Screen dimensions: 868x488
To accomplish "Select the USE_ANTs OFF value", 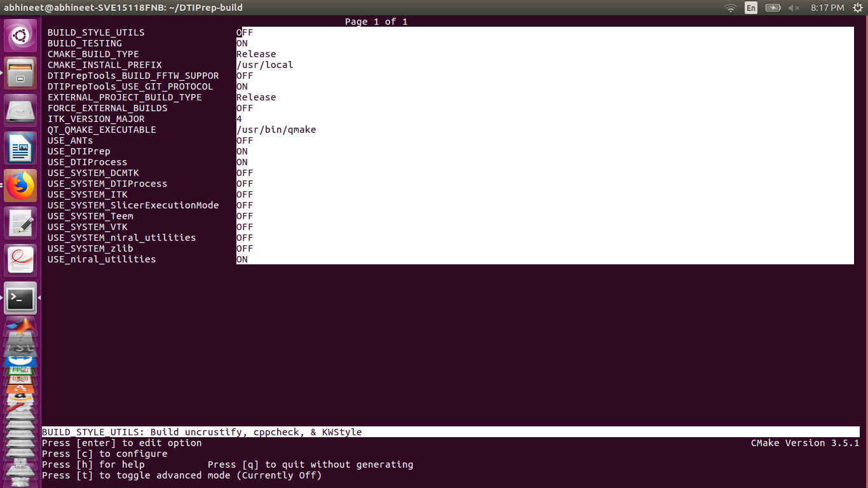I will (x=245, y=140).
